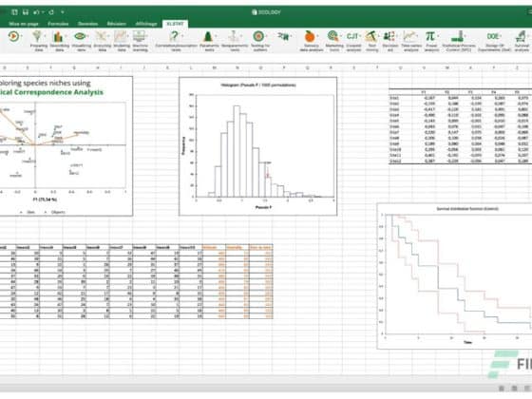The width and height of the screenshot is (532, 399).
Task: Switch to Formules tab
Action: tap(58, 24)
